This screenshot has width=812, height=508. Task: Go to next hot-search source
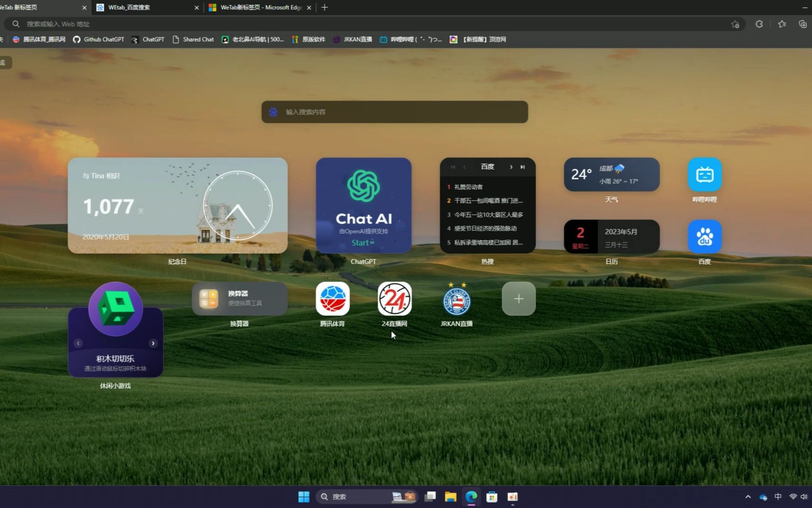coord(511,167)
